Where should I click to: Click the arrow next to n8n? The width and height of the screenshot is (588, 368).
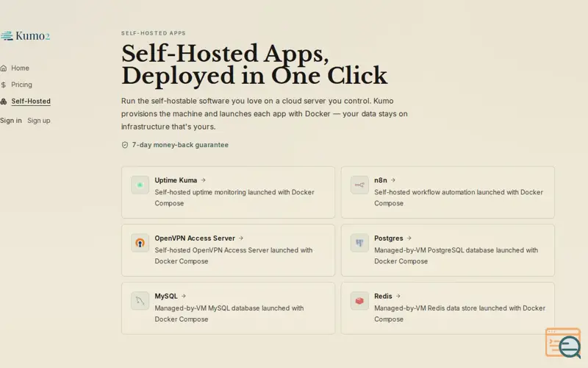[x=393, y=180]
